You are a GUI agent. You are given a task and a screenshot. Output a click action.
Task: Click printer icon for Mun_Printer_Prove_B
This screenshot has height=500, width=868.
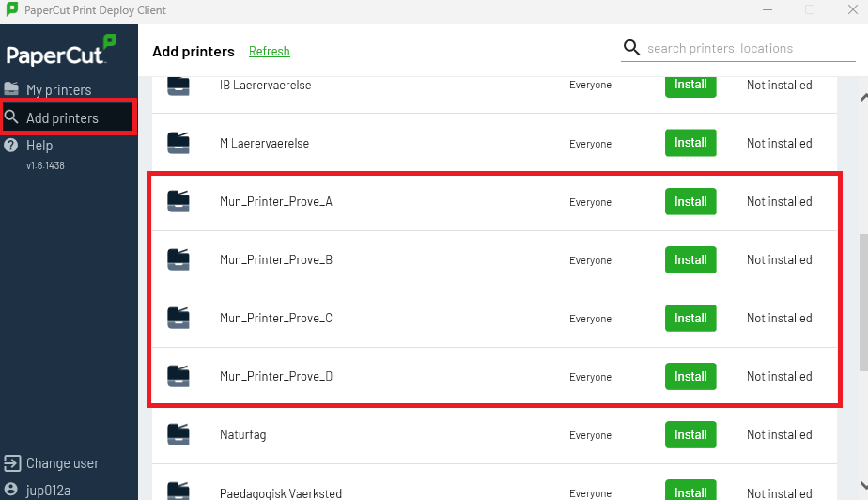178,259
